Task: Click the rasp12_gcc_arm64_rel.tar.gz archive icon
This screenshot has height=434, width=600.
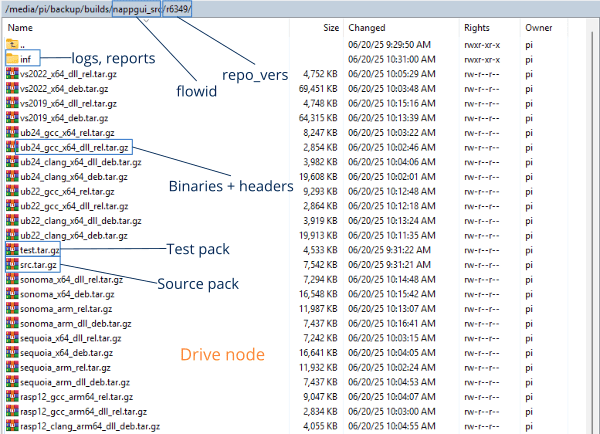Action: point(12,396)
